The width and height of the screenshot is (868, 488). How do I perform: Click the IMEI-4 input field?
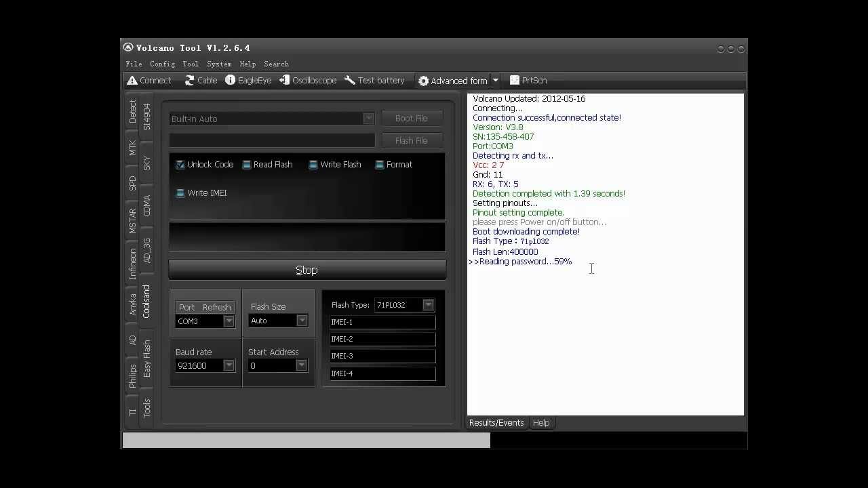tap(382, 373)
